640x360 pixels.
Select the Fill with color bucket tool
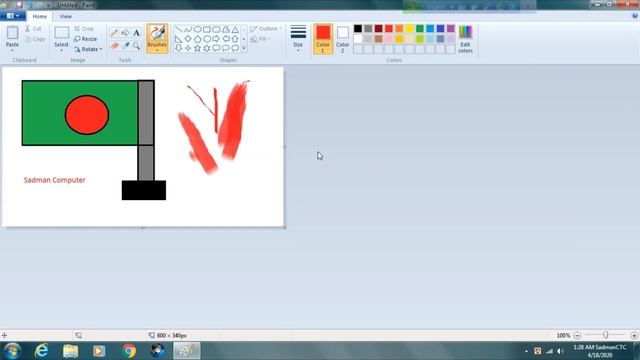click(125, 33)
